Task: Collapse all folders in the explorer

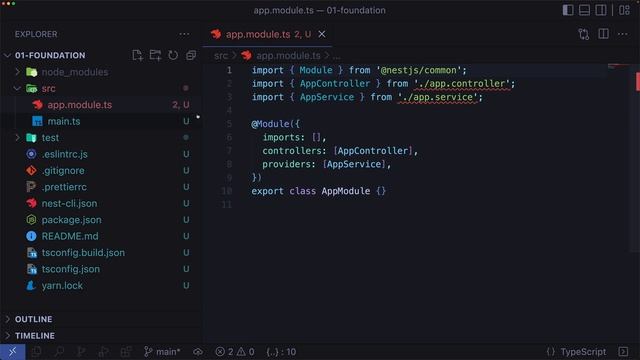Action: 191,55
